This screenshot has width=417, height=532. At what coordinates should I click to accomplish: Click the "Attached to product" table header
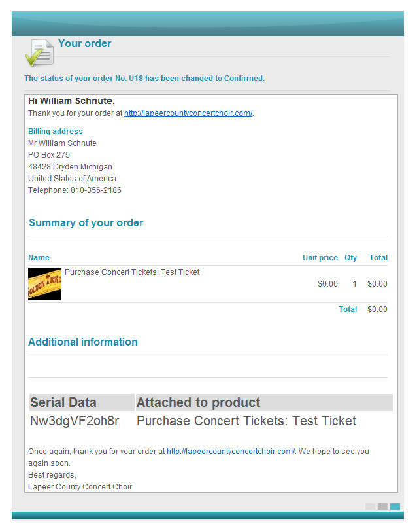(x=198, y=402)
